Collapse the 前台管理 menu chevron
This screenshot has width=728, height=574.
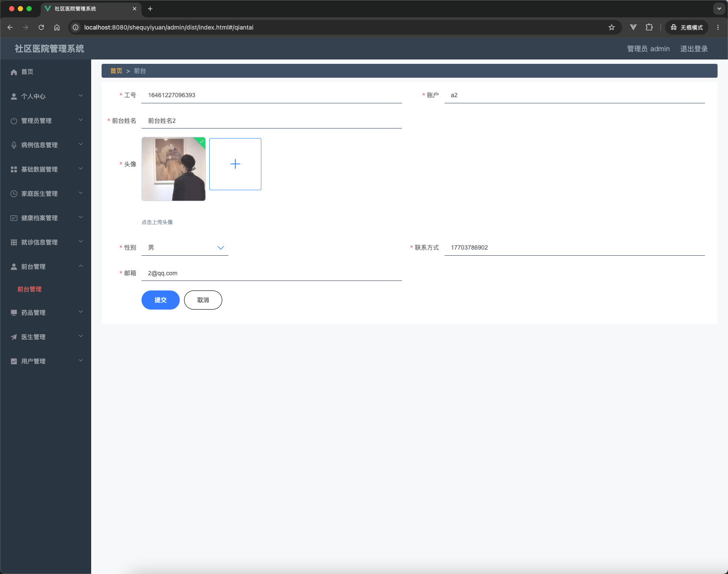pyautogui.click(x=81, y=266)
